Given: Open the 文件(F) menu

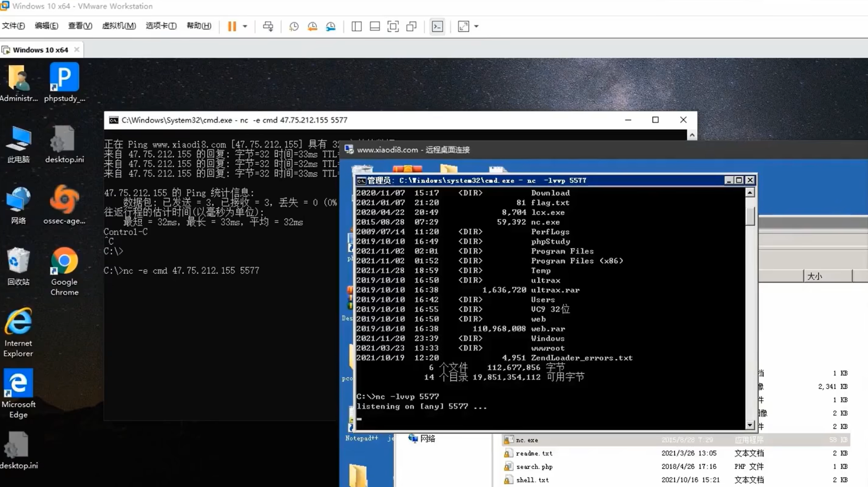Looking at the screenshot, I should pyautogui.click(x=13, y=26).
